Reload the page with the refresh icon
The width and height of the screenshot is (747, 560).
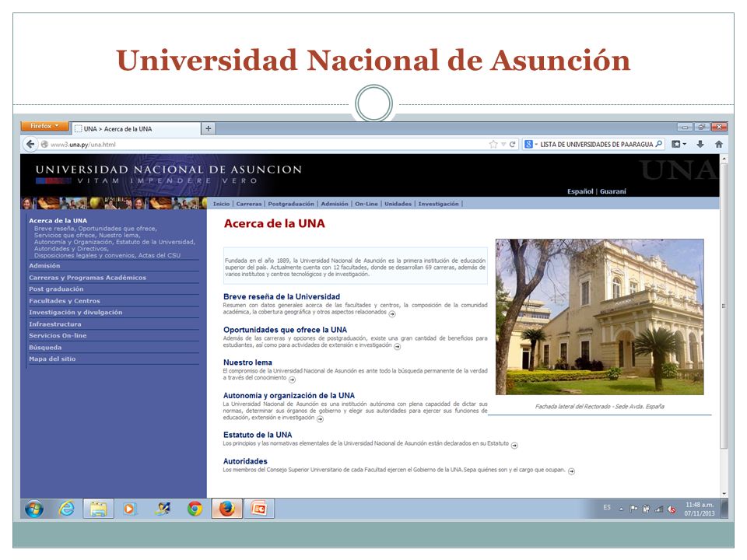pos(513,145)
